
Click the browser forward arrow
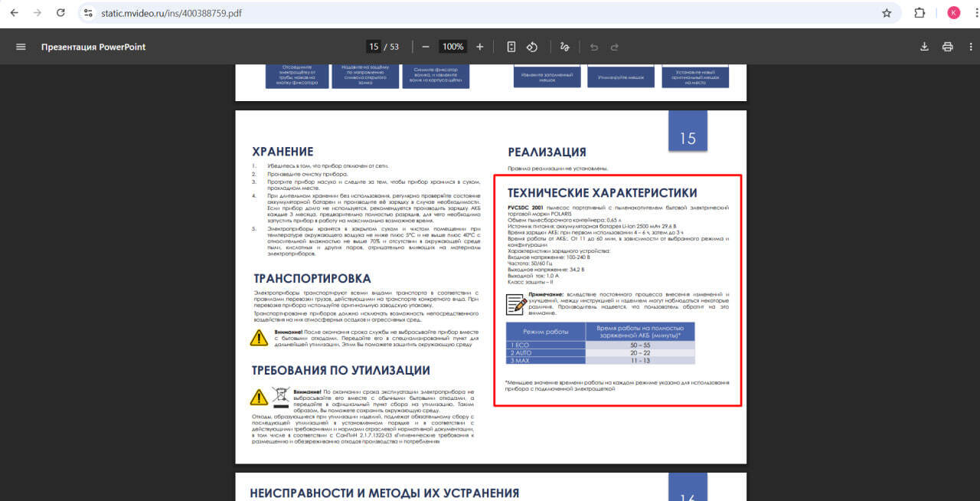[38, 13]
